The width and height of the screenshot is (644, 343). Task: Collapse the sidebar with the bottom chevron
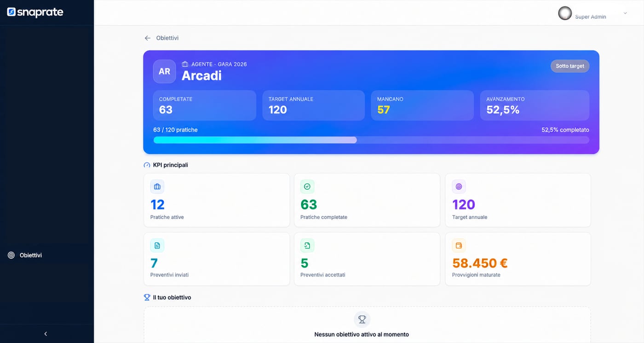tap(46, 334)
